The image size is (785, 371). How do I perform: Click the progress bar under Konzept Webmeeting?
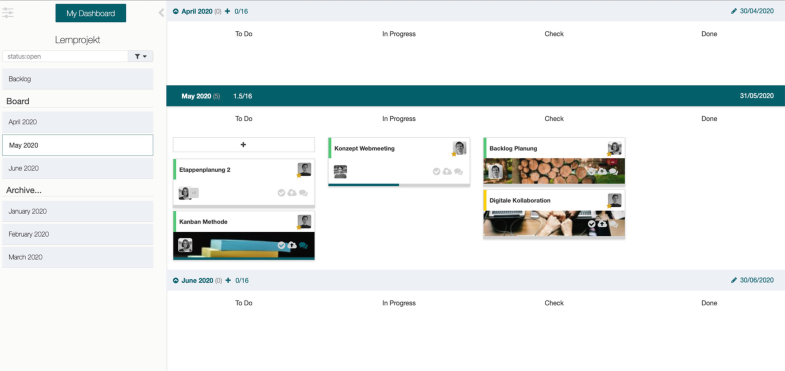pyautogui.click(x=399, y=185)
